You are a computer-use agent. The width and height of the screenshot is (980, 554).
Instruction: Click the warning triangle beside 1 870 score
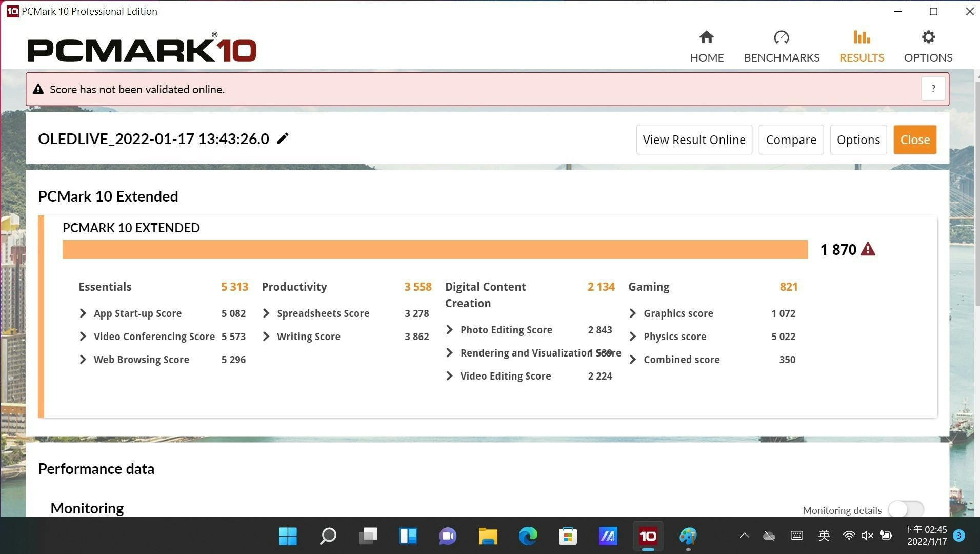[868, 249]
